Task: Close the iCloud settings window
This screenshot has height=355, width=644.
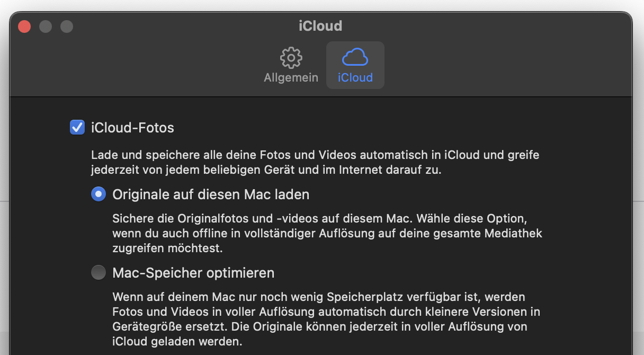Action: click(24, 26)
